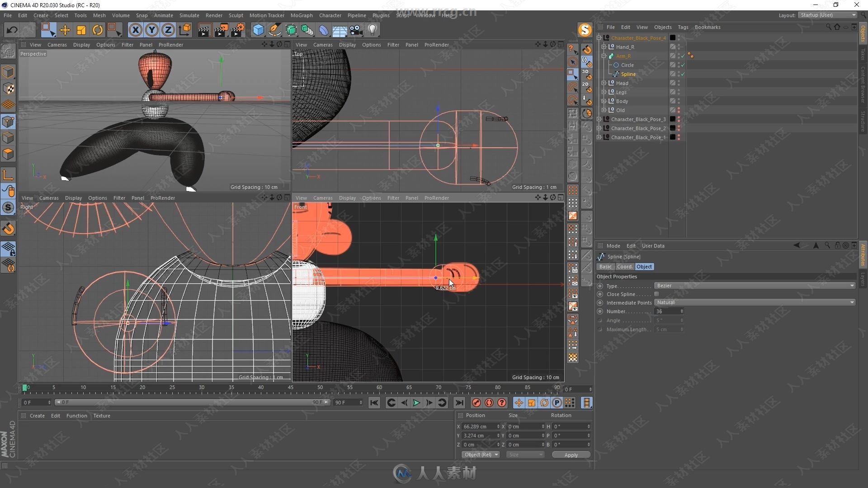Click the Record Active Objects button
Screen dimensions: 868x488
point(476,403)
